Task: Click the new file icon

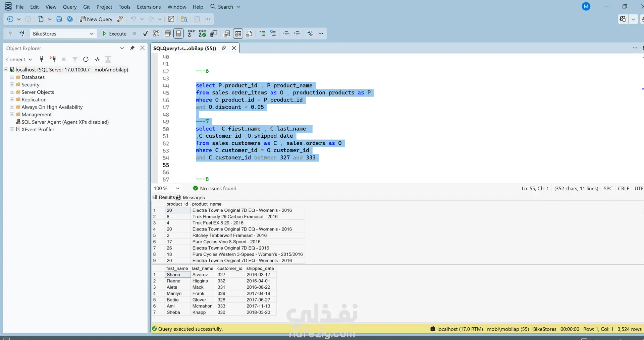Action: point(41,19)
